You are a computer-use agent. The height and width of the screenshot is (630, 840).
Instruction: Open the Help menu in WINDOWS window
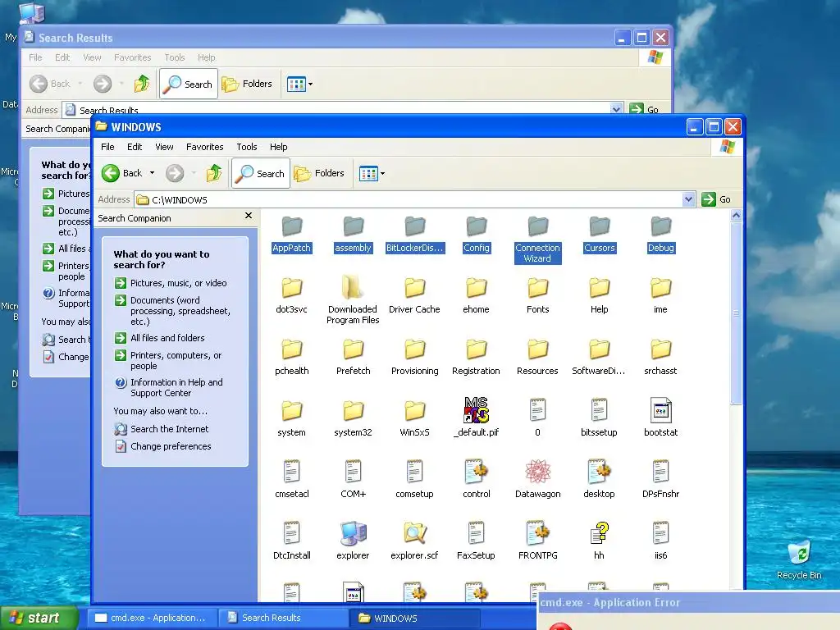click(279, 147)
